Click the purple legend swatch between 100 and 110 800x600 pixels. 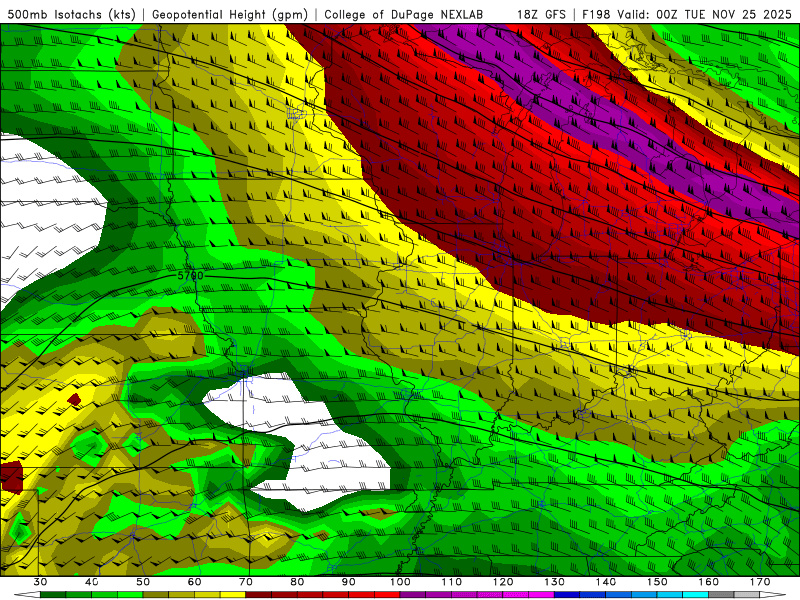[413, 595]
